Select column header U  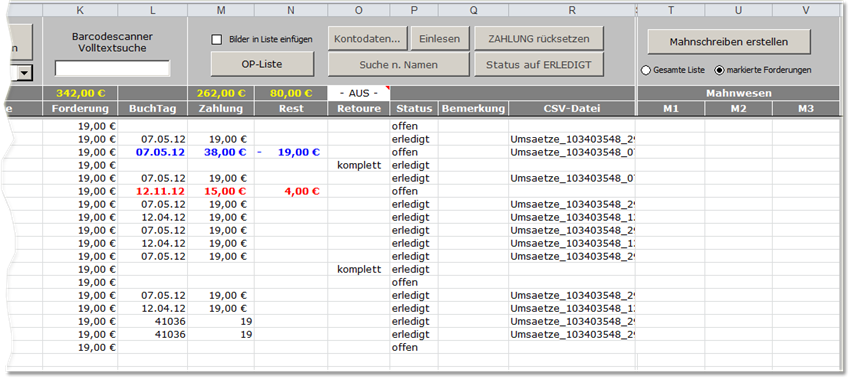click(738, 10)
